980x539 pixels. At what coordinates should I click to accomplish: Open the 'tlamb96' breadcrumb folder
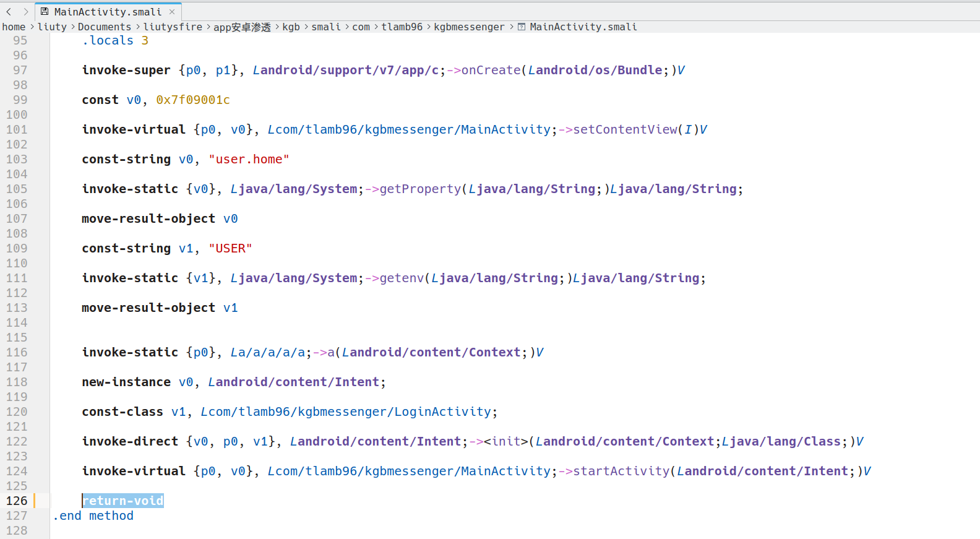pos(402,27)
